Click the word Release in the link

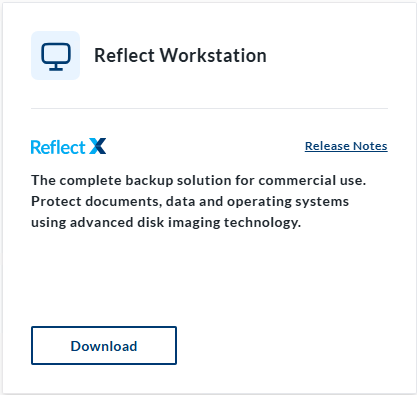coord(327,146)
